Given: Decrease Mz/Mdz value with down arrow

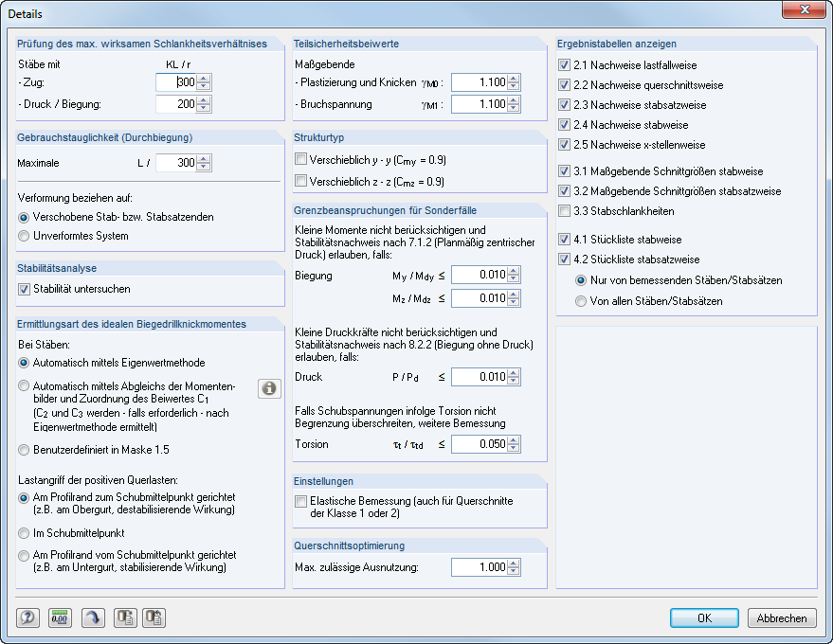Looking at the screenshot, I should [514, 302].
